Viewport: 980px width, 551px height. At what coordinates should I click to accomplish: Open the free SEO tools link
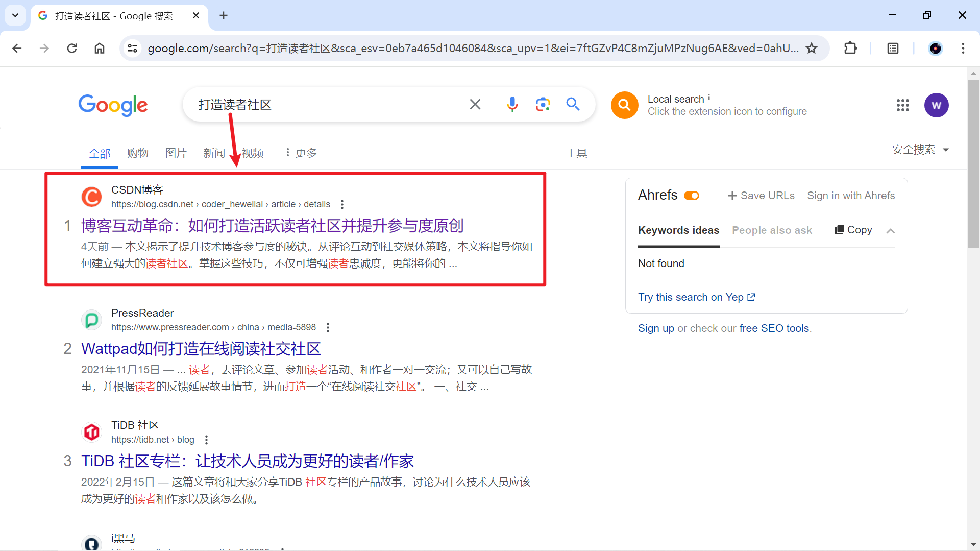774,328
